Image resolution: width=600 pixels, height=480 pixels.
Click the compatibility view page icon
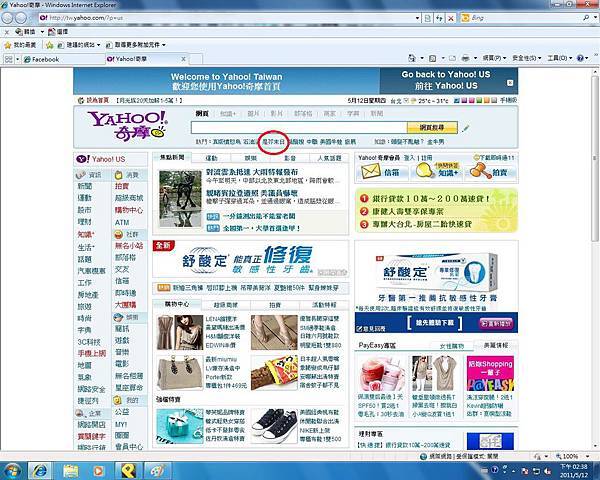click(x=427, y=18)
